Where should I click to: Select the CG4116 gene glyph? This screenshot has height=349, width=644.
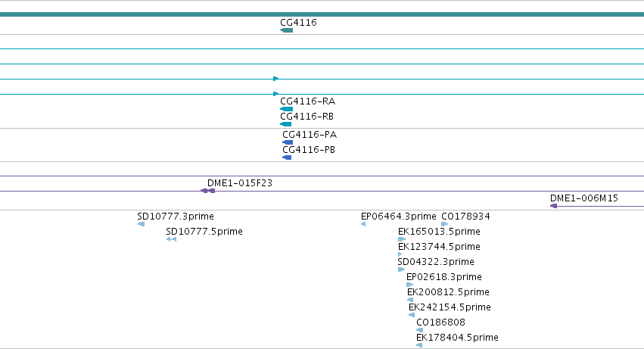tap(286, 30)
